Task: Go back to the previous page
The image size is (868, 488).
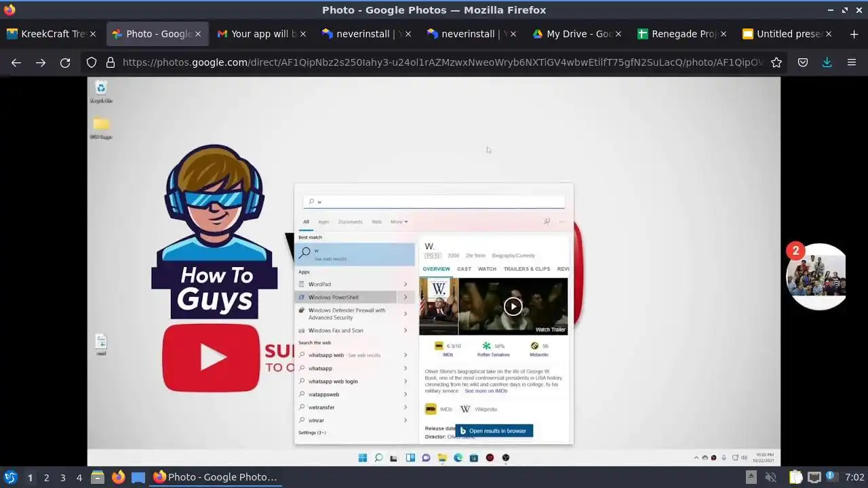Action: tap(16, 62)
